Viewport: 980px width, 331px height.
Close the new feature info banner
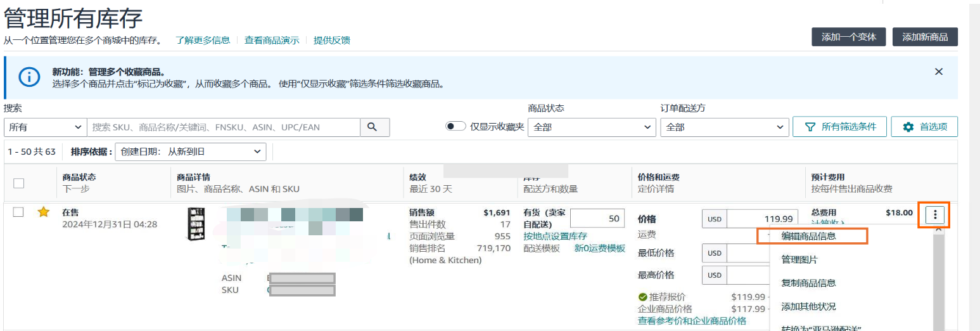point(939,72)
